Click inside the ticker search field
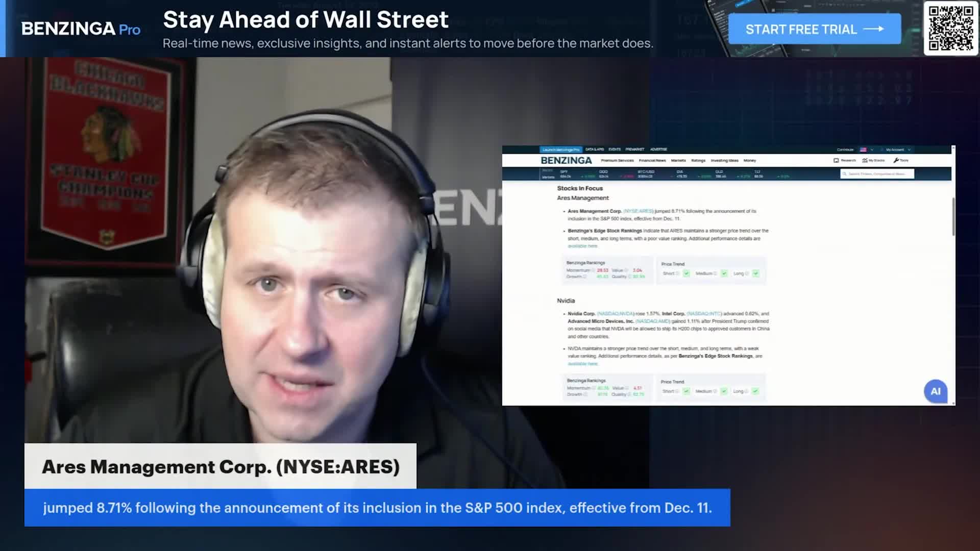Image resolution: width=980 pixels, height=551 pixels. [877, 174]
